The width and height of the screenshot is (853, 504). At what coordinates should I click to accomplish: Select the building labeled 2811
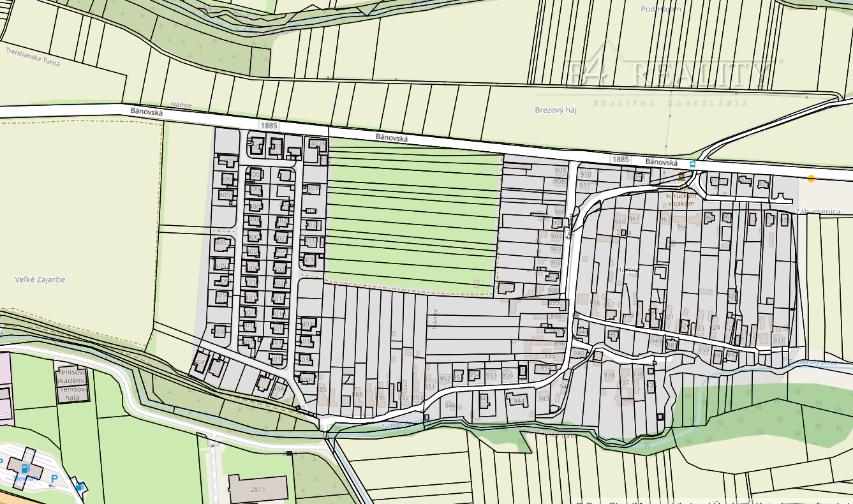tap(258, 489)
